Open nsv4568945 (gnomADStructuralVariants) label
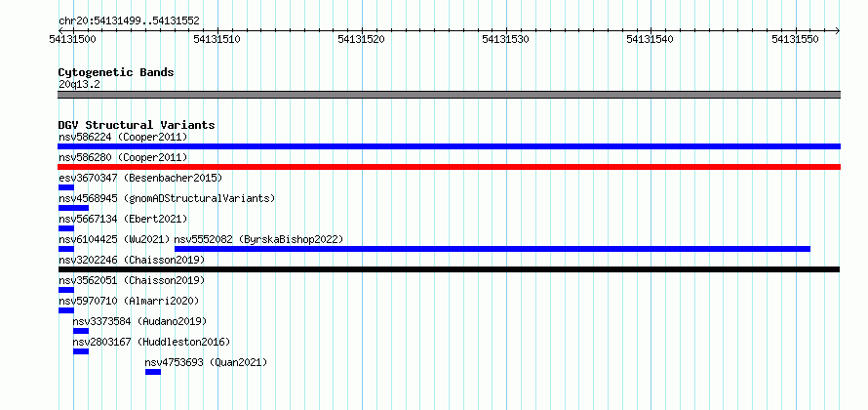 click(167, 198)
